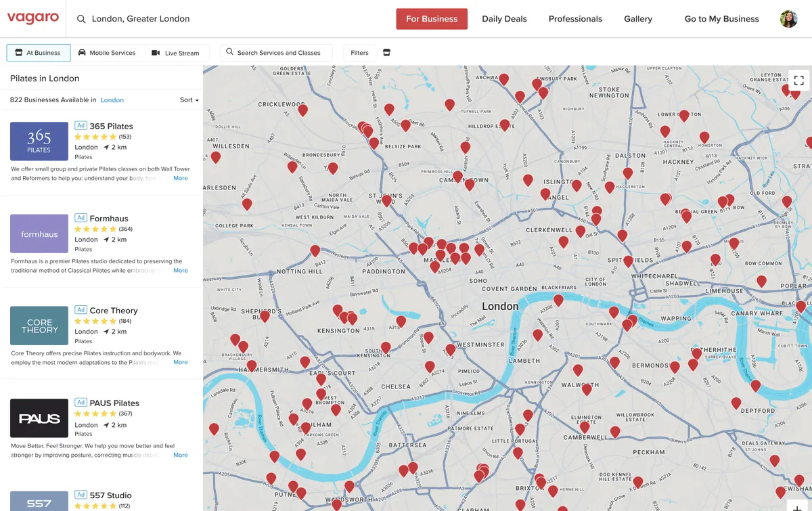Click the map pin near Lambeth
The image size is (812, 511).
pyautogui.click(x=537, y=334)
